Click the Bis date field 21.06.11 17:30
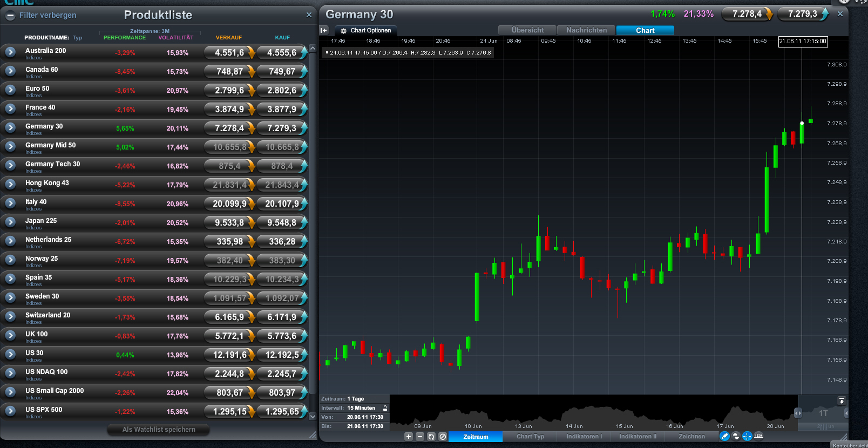 tap(365, 426)
